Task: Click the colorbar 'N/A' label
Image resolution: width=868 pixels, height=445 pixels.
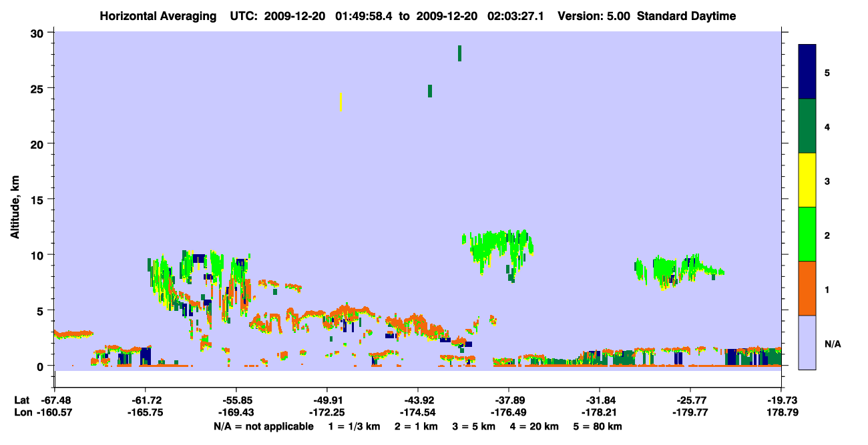Action: (832, 344)
